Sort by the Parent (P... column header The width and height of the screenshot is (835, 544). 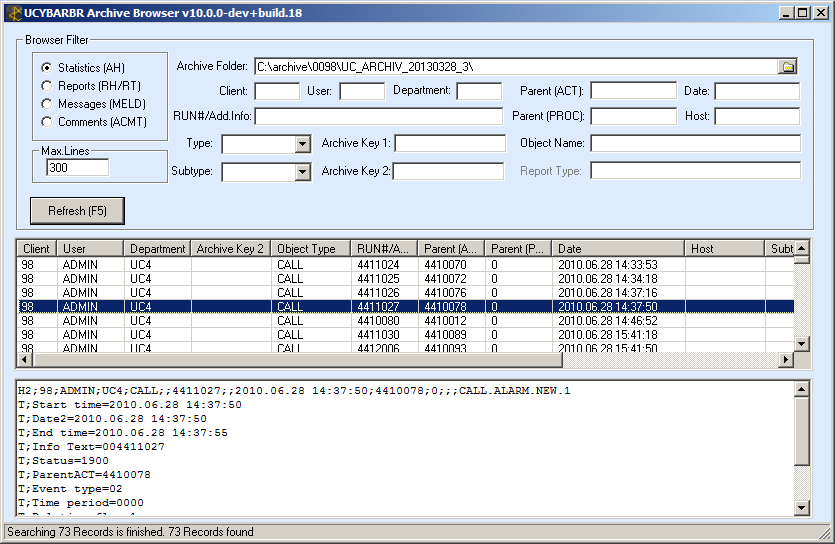(518, 249)
